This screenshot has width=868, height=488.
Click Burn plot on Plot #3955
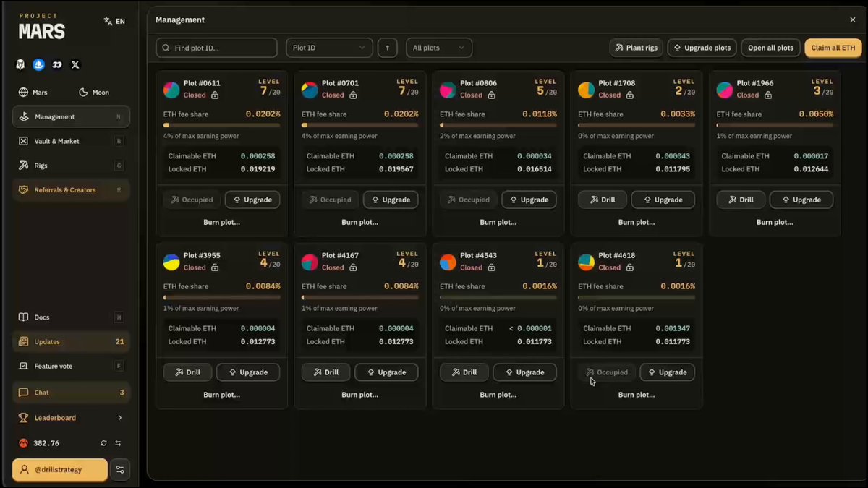(221, 395)
